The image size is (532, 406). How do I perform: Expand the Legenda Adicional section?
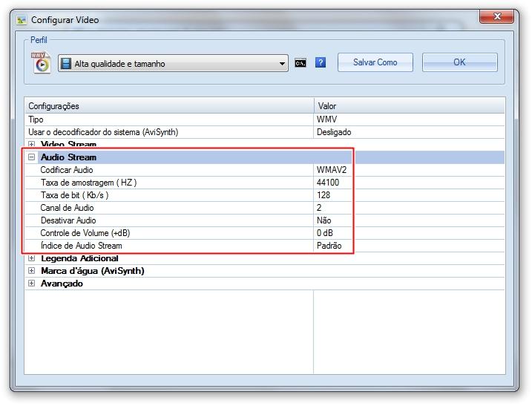click(x=32, y=258)
